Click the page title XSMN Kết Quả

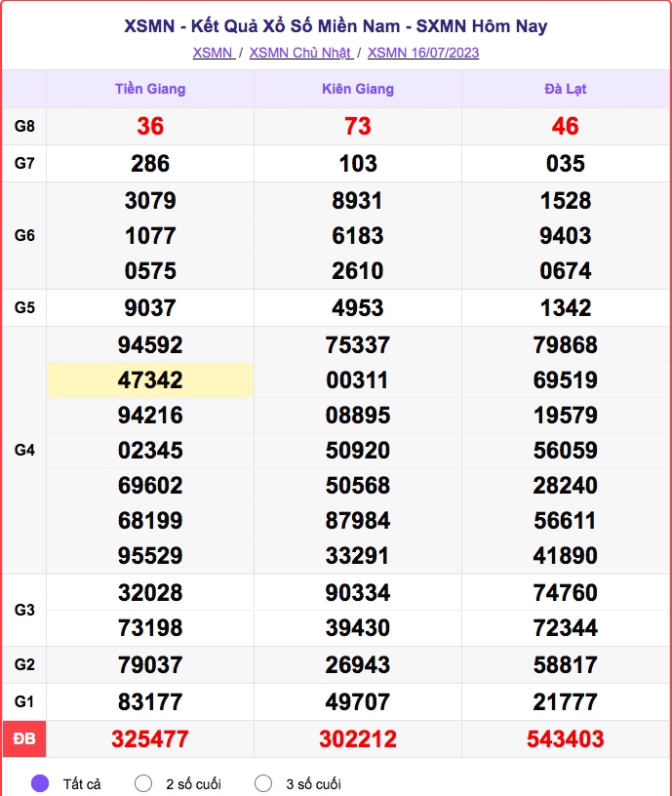pyautogui.click(x=336, y=26)
